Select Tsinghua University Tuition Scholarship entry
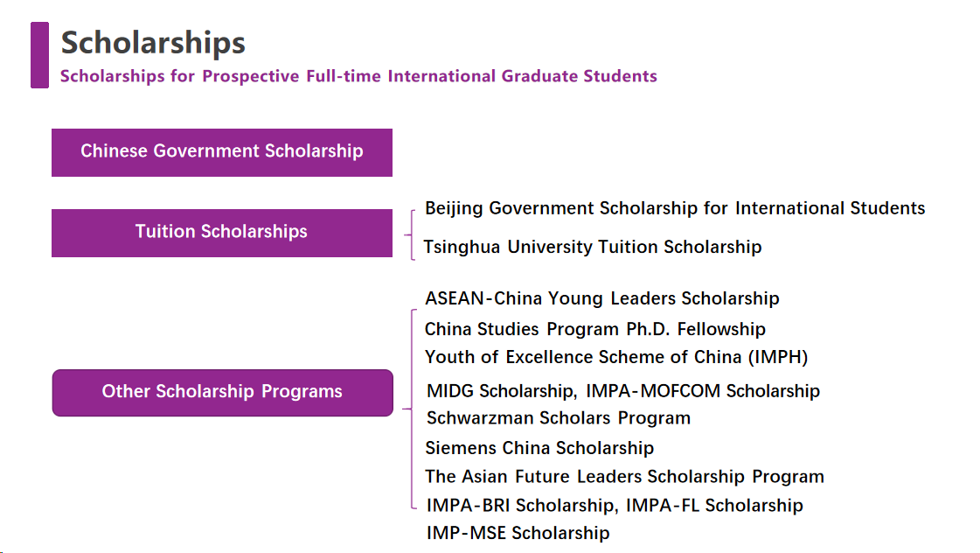This screenshot has width=980, height=553. tap(593, 247)
